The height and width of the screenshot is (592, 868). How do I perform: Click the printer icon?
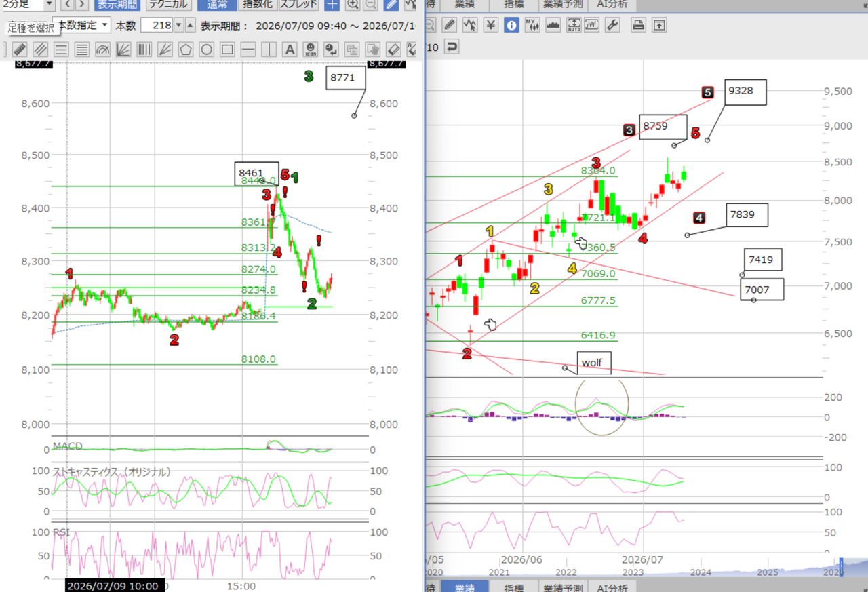(638, 25)
